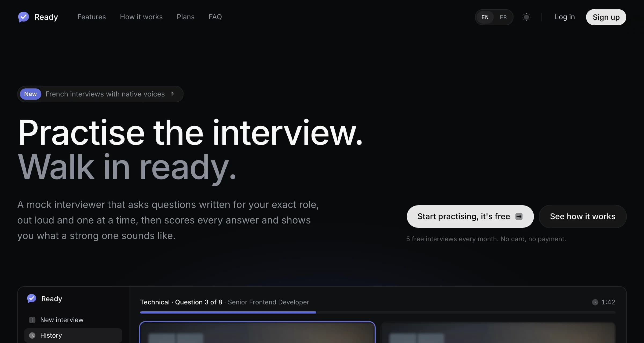644x343 pixels.
Task: Select New interview in the preview sidebar
Action: coord(73,320)
